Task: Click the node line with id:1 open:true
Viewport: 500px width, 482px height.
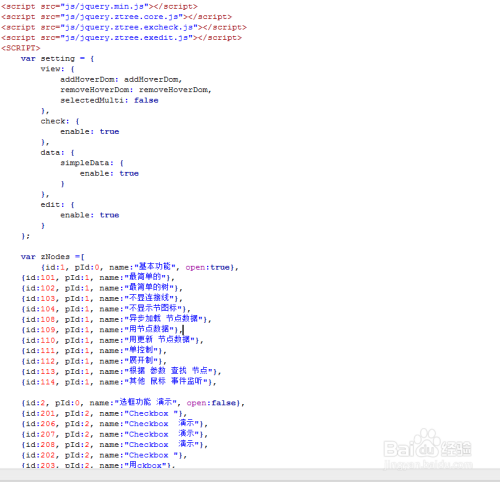Action: (140, 267)
